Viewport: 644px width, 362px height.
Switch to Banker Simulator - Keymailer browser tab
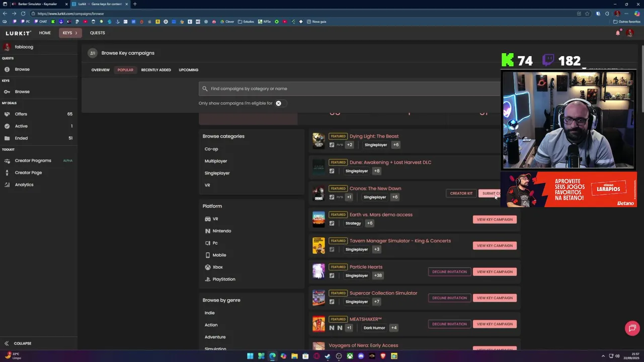(x=39, y=4)
